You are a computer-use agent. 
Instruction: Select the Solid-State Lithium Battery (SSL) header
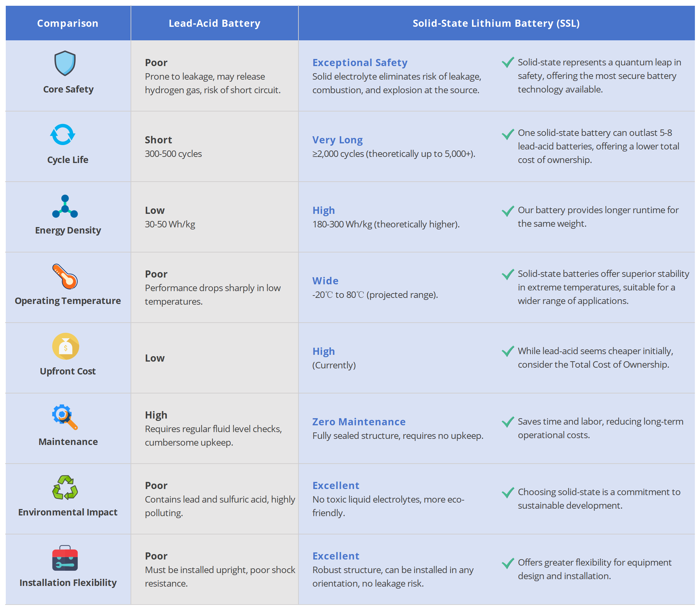pos(496,23)
